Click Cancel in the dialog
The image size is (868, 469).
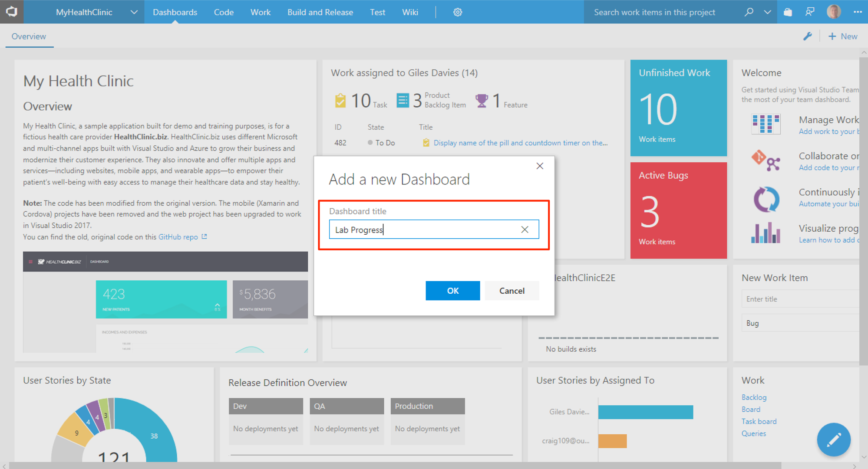(x=512, y=291)
